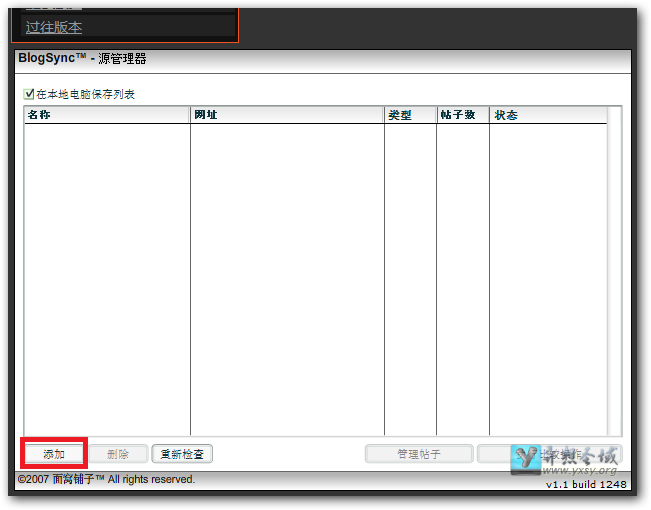The image size is (651, 510).
Task: Click the v1.1 build 1248 version text
Action: 586,485
